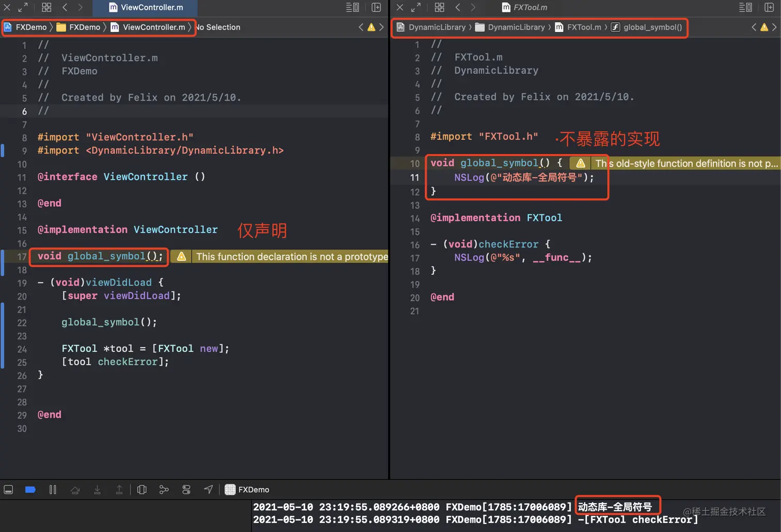
Task: Add a new editor on the left pane
Action: [x=376, y=7]
